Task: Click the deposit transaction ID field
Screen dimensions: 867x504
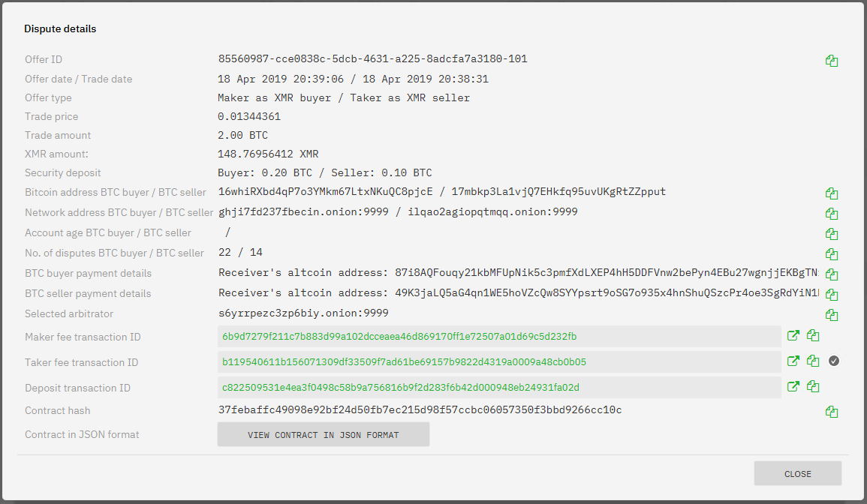Action: (x=498, y=388)
